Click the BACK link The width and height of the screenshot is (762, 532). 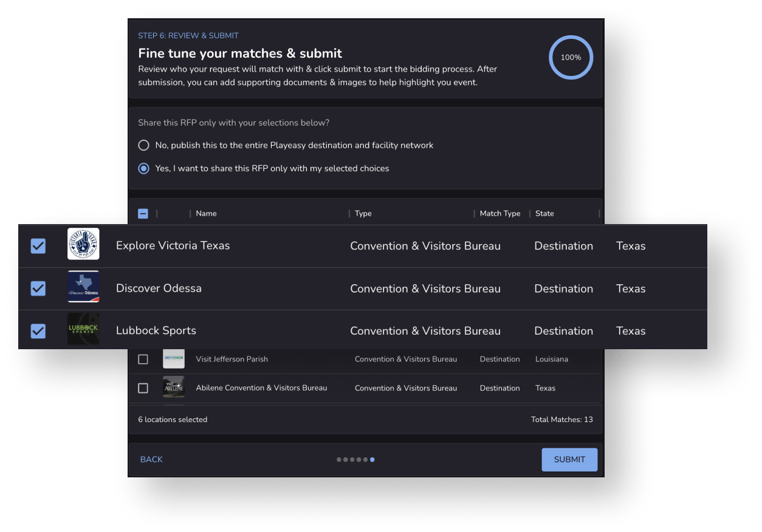click(151, 459)
